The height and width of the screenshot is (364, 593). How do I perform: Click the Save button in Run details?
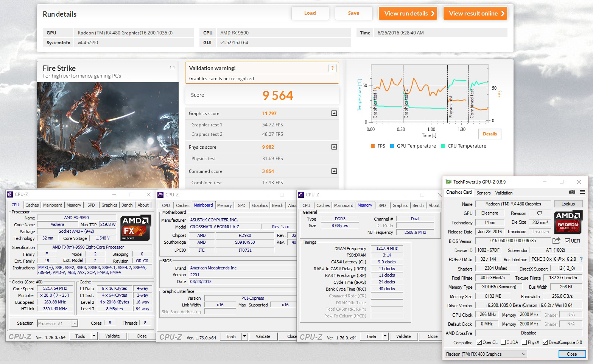point(353,13)
